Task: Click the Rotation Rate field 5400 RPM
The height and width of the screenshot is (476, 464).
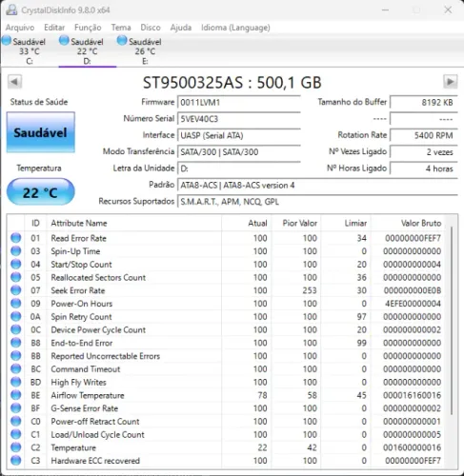Action: pyautogui.click(x=424, y=135)
